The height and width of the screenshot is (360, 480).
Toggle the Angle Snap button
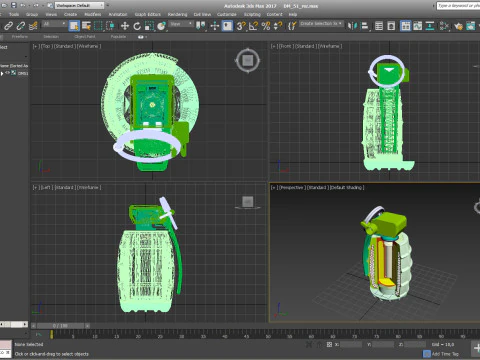(253, 26)
